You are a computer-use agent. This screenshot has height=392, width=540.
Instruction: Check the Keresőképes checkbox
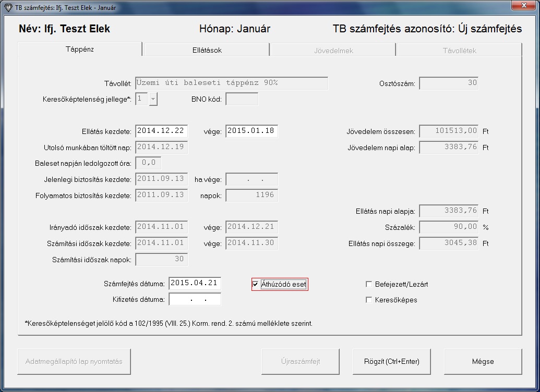(x=369, y=300)
